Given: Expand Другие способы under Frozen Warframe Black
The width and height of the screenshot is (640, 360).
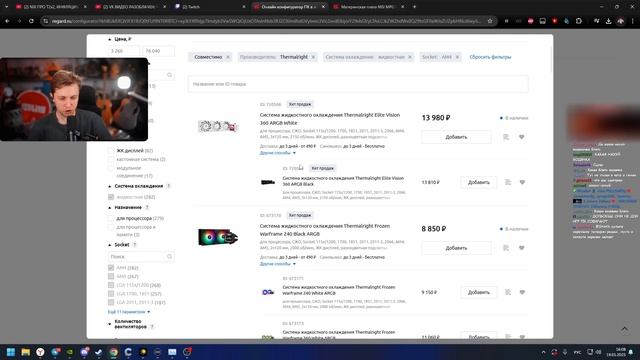Looking at the screenshot, I should coord(278,264).
